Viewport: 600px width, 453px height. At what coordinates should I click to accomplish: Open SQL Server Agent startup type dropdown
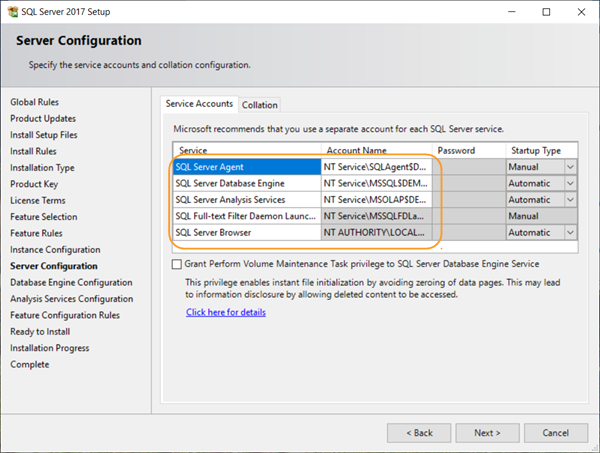pos(570,167)
